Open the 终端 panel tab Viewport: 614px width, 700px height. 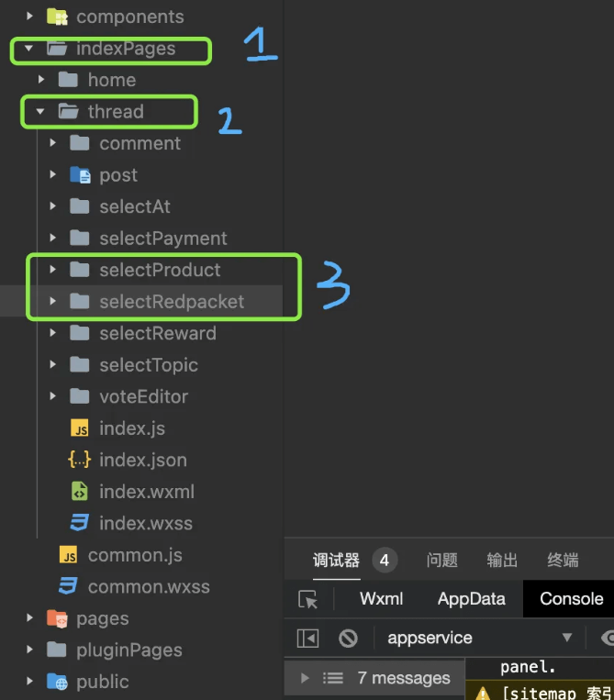pyautogui.click(x=563, y=560)
